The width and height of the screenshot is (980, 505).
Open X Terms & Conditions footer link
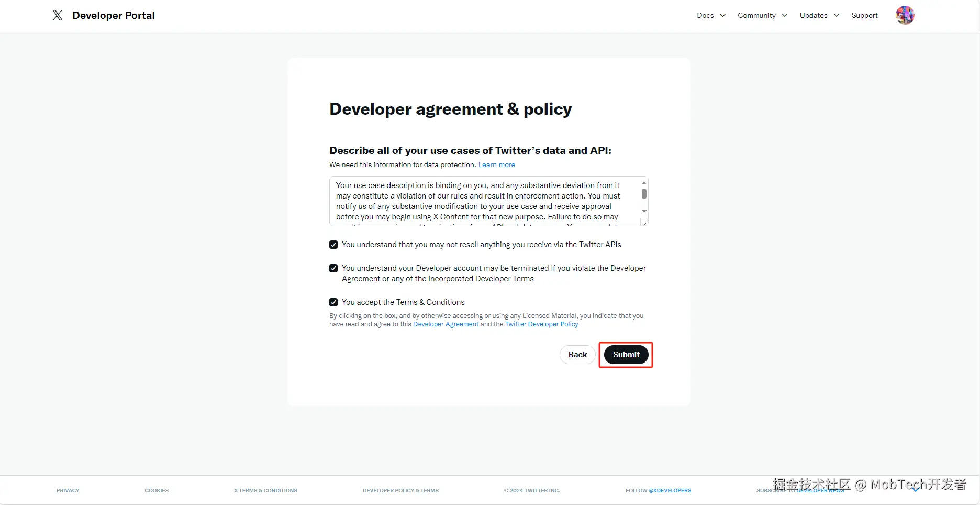[265, 491]
